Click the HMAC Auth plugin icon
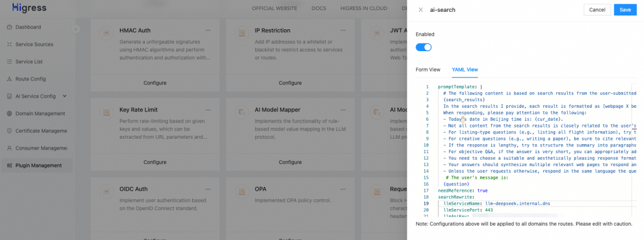Viewport: 644px width, 240px height. (x=106, y=33)
